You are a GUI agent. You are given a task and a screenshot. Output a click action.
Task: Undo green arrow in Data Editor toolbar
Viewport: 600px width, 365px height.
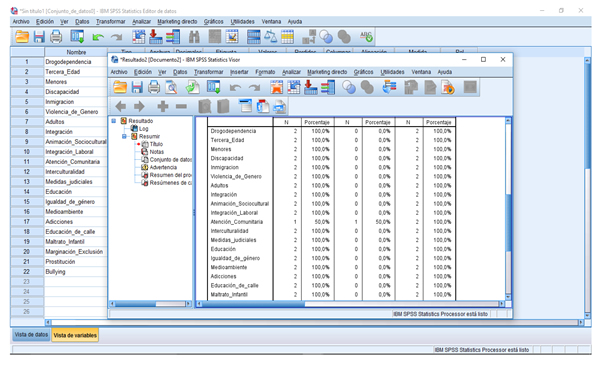pyautogui.click(x=98, y=37)
